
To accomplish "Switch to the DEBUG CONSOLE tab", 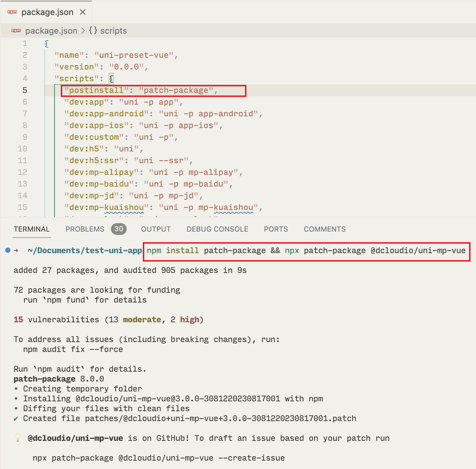I will coord(217,229).
